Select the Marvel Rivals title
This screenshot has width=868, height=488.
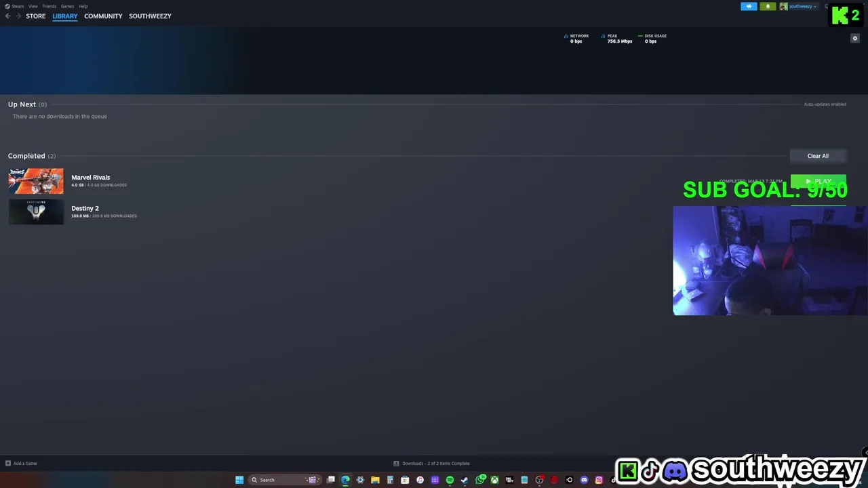[90, 178]
